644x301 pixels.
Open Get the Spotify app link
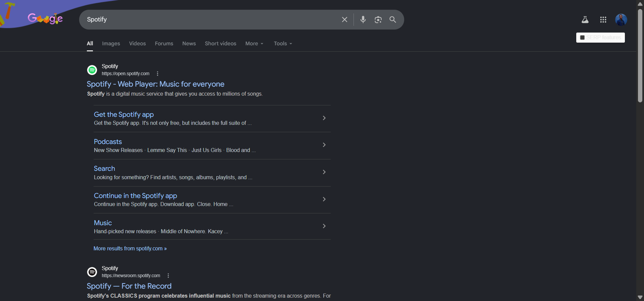pyautogui.click(x=124, y=114)
